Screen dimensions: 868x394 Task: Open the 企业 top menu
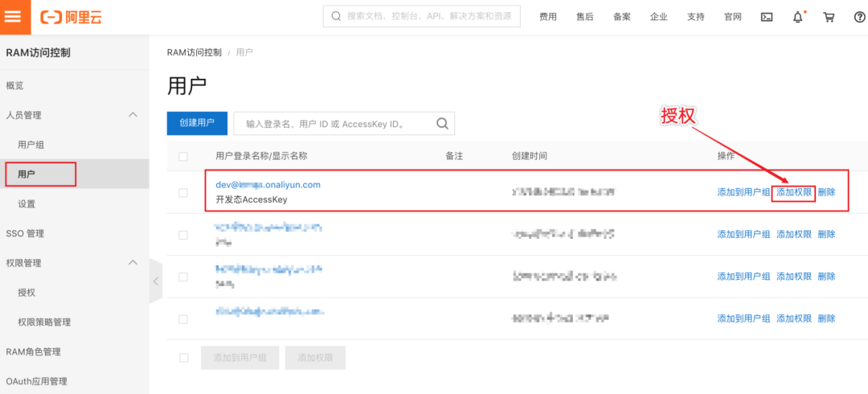pyautogui.click(x=659, y=17)
